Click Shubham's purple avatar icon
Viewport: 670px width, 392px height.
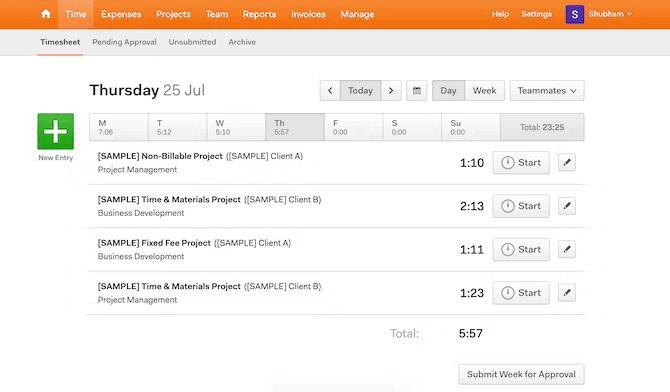(x=575, y=14)
